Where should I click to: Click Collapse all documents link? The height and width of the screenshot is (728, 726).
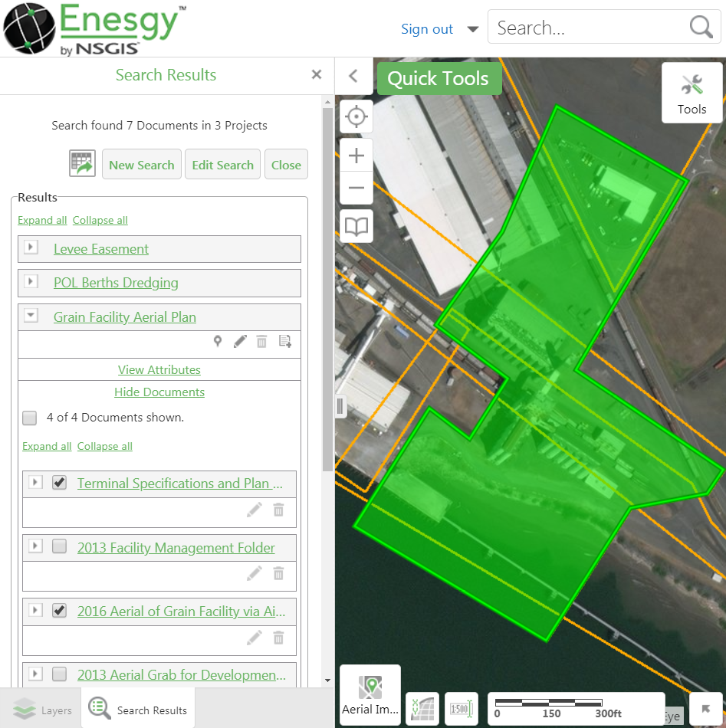click(105, 446)
